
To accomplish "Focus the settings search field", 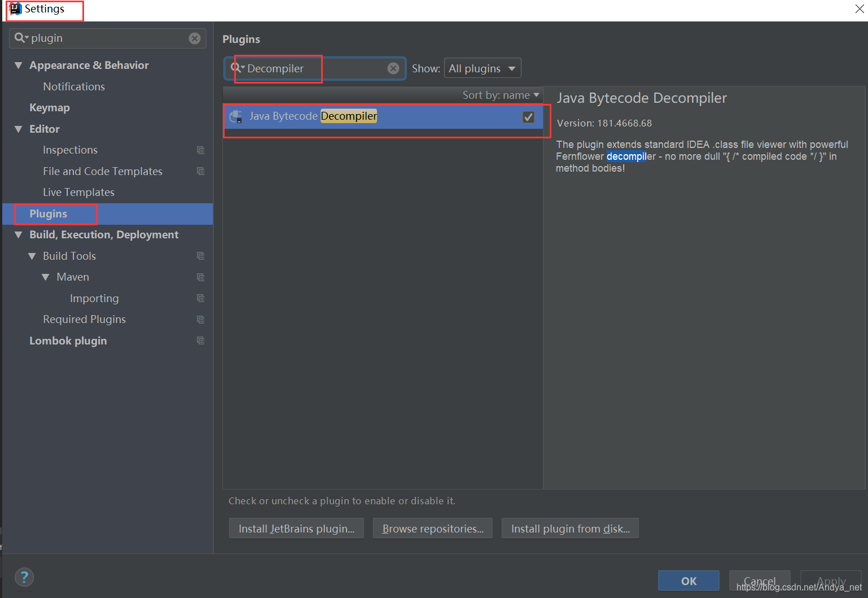I will (107, 38).
